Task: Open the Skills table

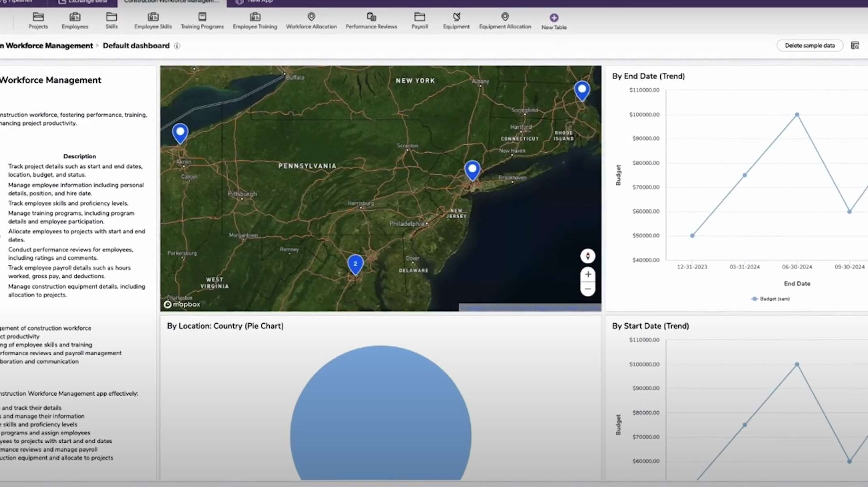Action: click(111, 20)
